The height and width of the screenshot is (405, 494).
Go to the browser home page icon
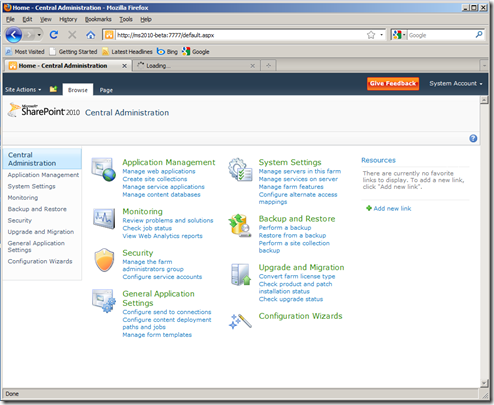tap(91, 35)
